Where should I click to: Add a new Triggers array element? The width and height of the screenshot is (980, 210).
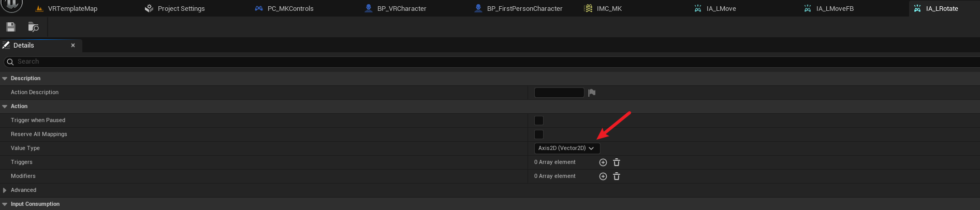pyautogui.click(x=603, y=162)
